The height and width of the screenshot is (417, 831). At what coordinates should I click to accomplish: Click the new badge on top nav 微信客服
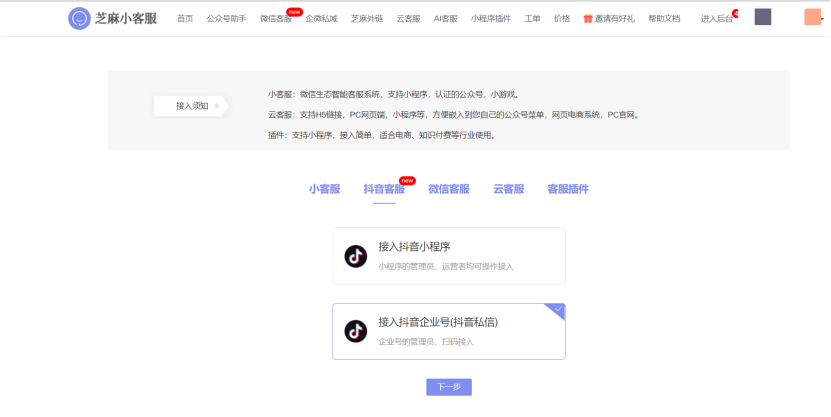pyautogui.click(x=294, y=12)
